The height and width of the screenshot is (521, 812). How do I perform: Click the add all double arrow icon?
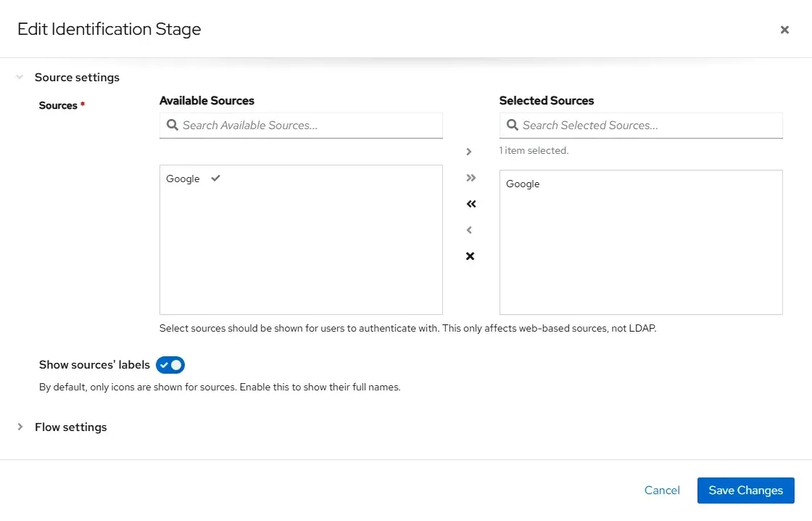click(471, 178)
